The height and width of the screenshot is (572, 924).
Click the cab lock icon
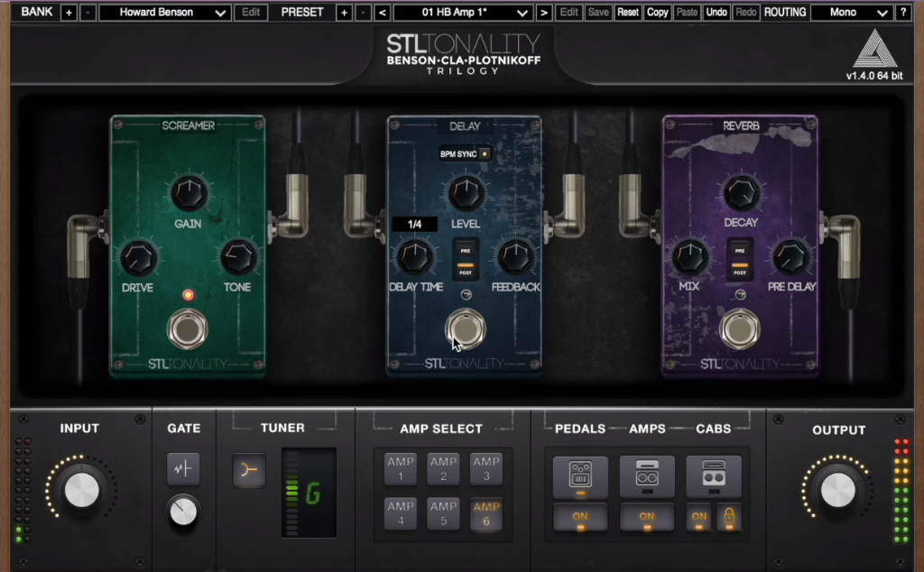[728, 517]
